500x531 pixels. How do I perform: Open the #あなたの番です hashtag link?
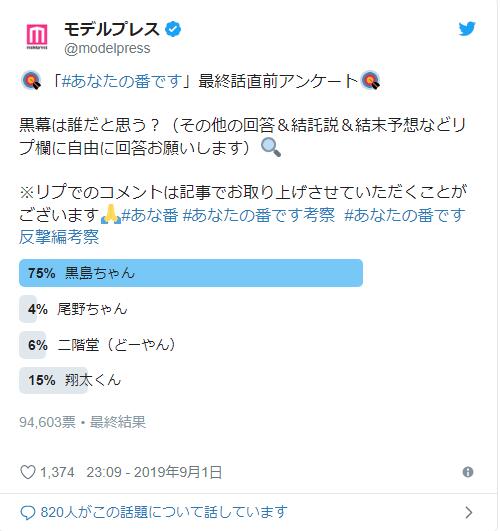coord(122,81)
